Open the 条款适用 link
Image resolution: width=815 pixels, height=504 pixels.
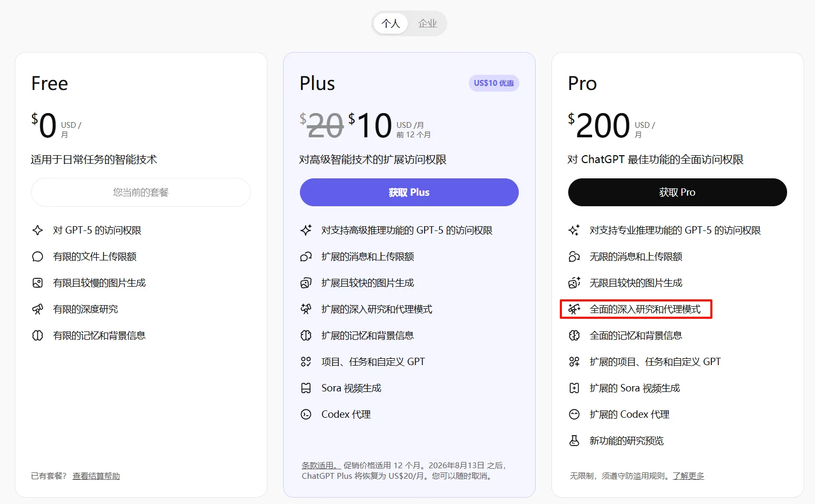point(321,466)
